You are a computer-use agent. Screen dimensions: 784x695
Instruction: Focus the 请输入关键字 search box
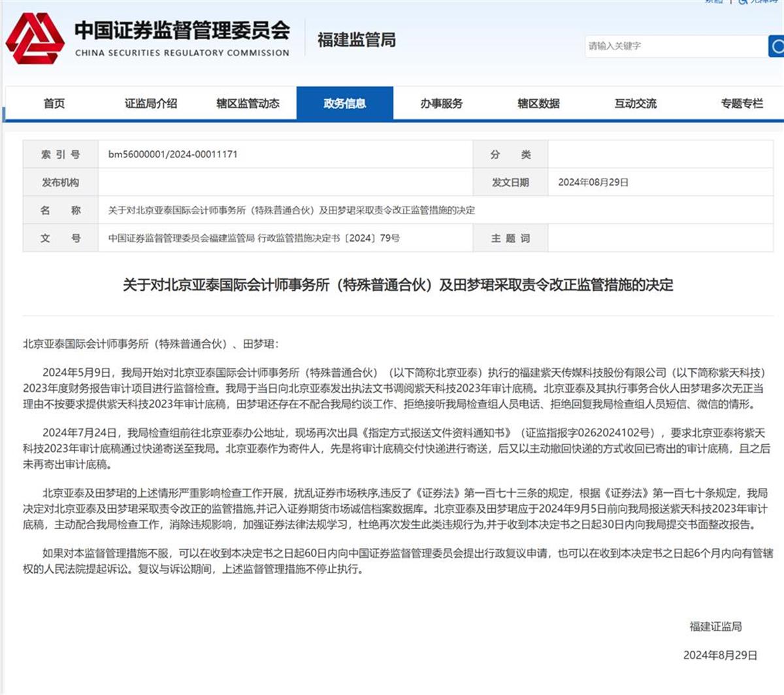[676, 46]
